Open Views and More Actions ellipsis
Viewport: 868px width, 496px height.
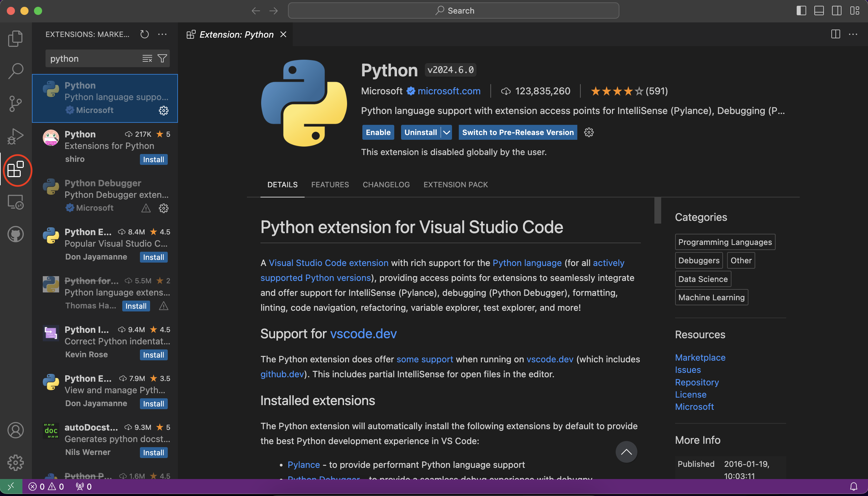(x=162, y=34)
